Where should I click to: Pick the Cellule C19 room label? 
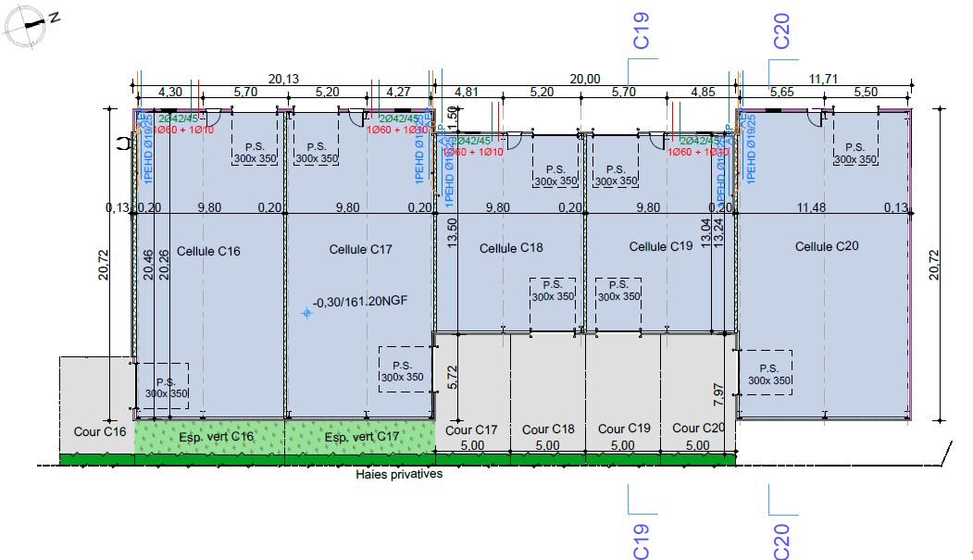661,246
